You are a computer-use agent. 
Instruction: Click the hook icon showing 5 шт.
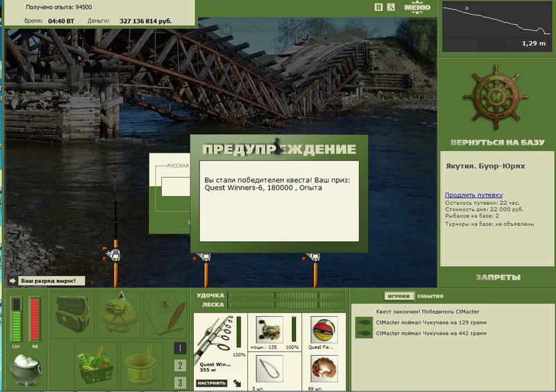269,369
